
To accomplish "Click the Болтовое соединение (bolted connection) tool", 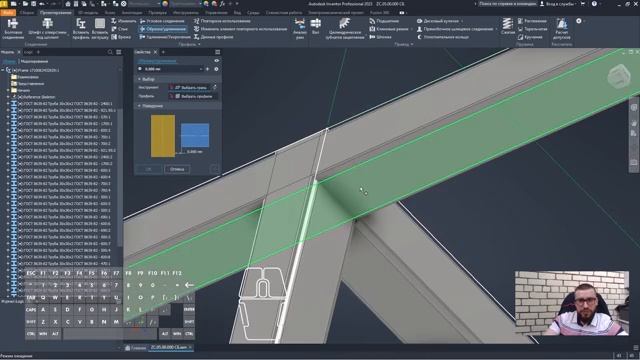I will pos(13,29).
